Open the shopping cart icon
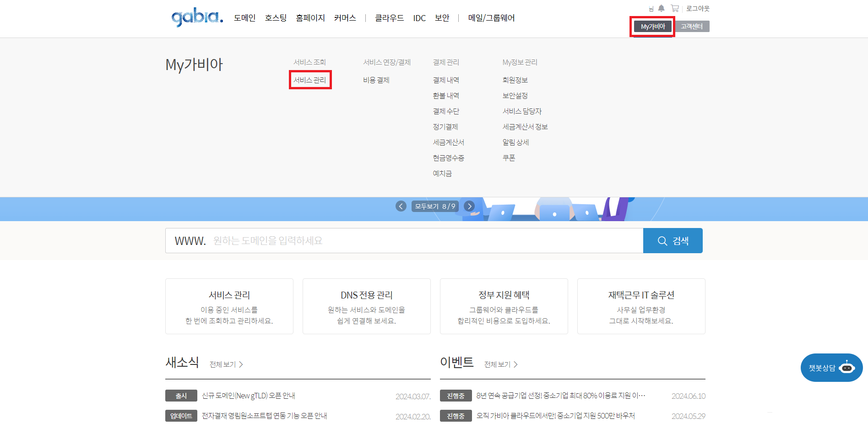 coord(674,8)
